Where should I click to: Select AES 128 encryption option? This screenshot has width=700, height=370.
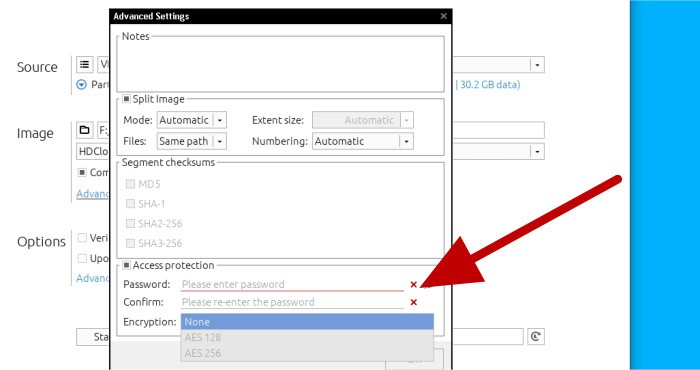click(307, 337)
